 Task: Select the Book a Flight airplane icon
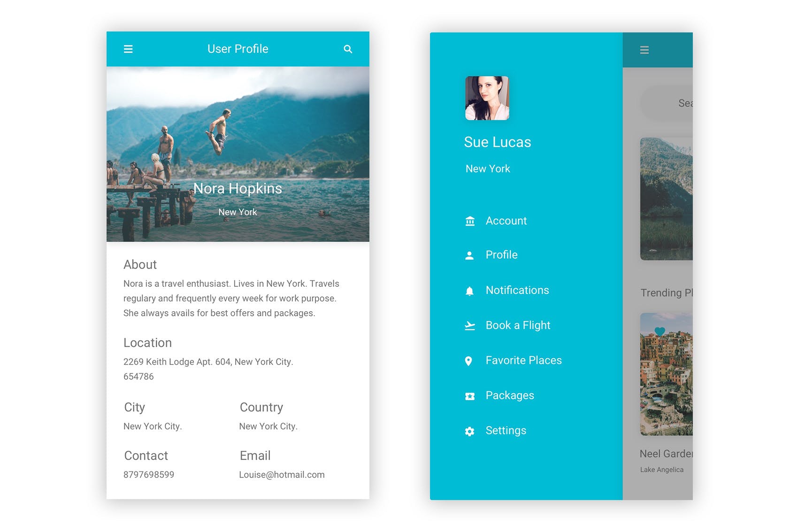tap(469, 324)
